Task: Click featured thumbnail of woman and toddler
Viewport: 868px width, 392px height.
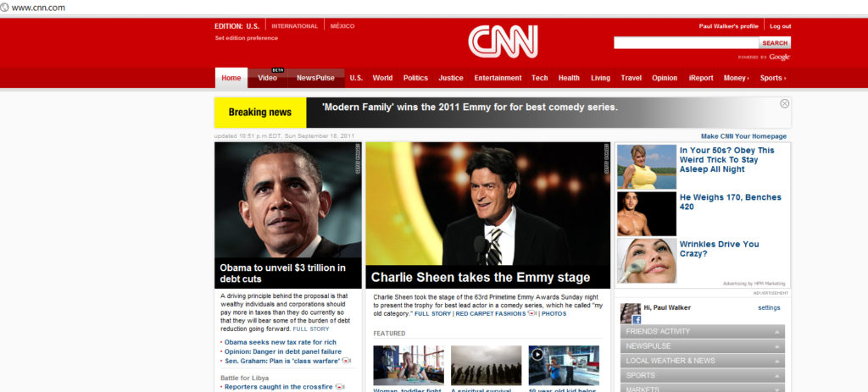Action: (409, 366)
